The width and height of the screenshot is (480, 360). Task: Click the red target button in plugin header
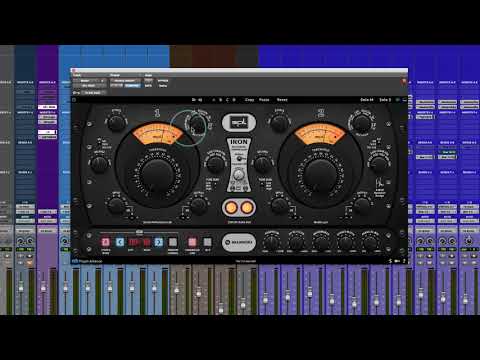[x=404, y=81]
